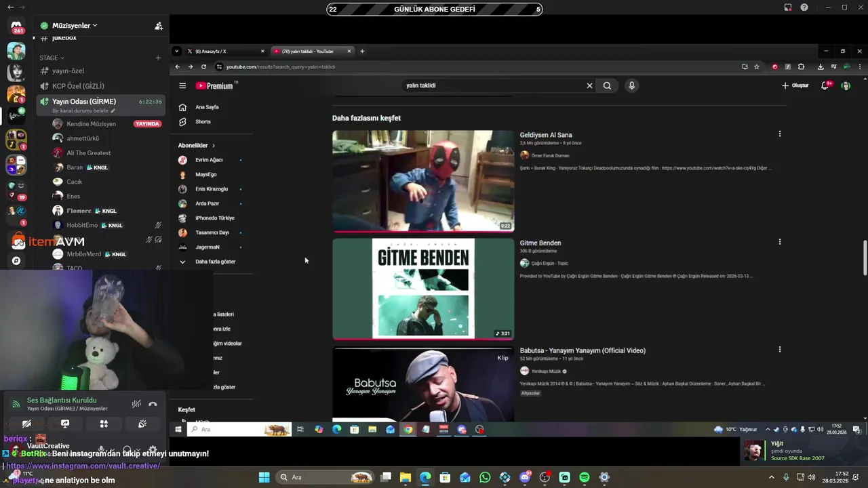Grab the YouTube page vertical scrollbar
The image size is (868, 488).
pos(864,258)
